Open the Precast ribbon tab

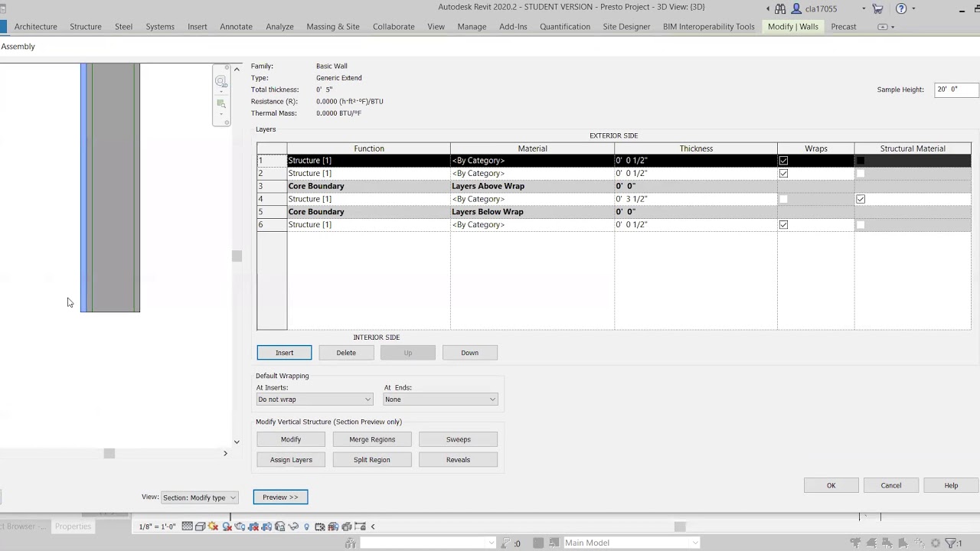[844, 27]
